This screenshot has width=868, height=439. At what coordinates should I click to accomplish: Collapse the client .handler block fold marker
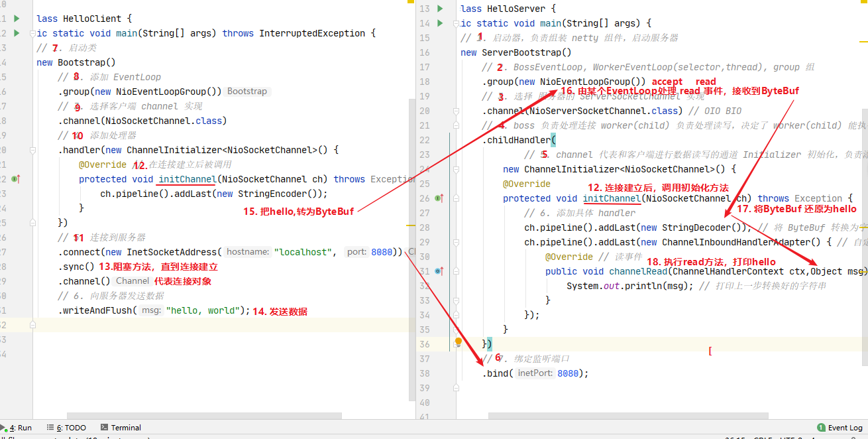tap(31, 150)
